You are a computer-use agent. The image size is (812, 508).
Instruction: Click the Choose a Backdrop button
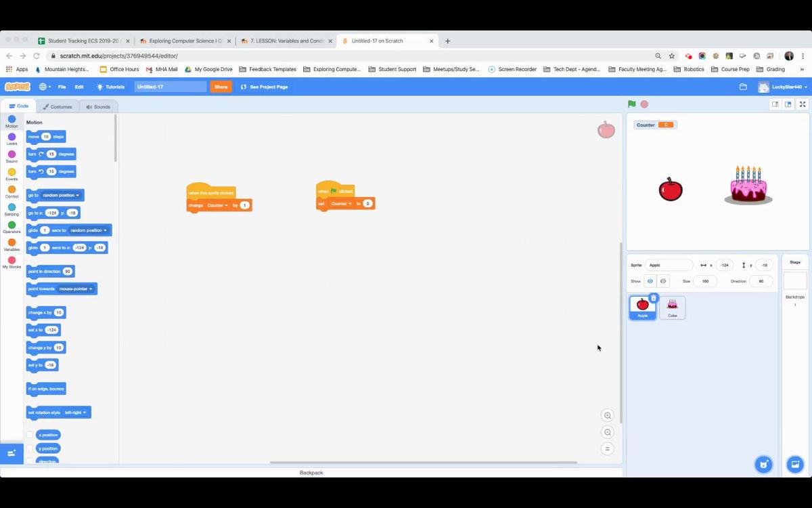[795, 464]
